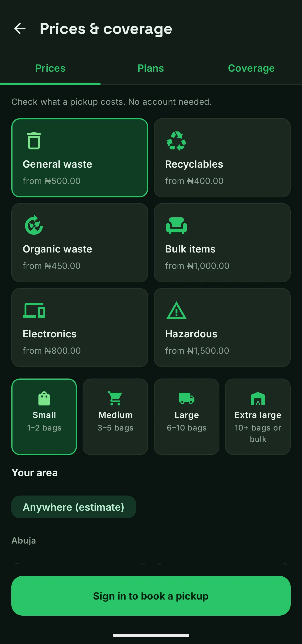The width and height of the screenshot is (302, 644).
Task: Click the Large truck icon
Action: click(x=186, y=398)
